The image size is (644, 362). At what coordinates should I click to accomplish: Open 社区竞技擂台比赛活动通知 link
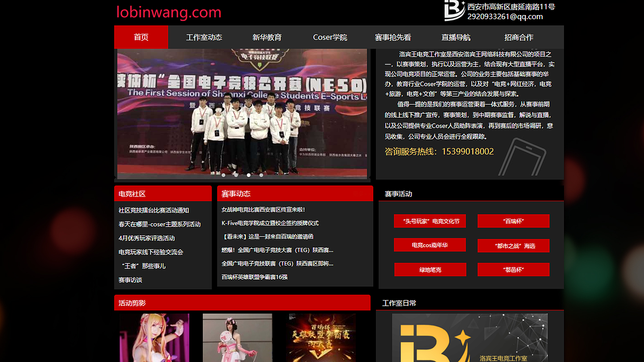154,210
